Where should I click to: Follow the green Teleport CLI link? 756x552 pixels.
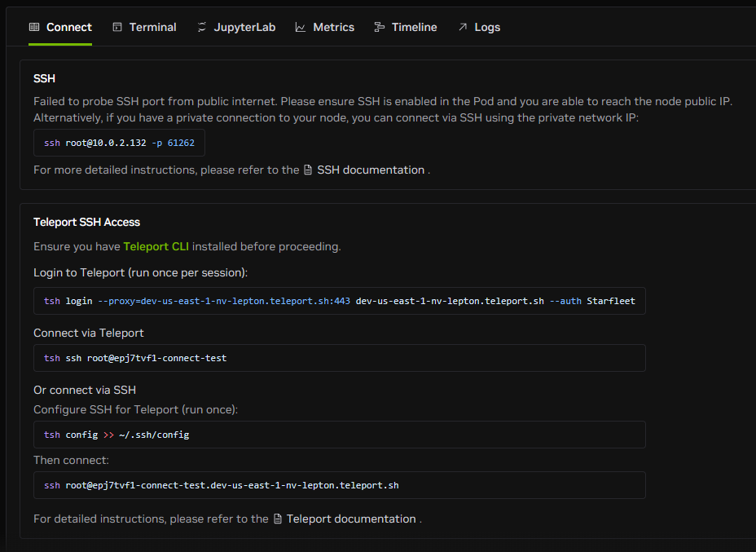pyautogui.click(x=156, y=246)
